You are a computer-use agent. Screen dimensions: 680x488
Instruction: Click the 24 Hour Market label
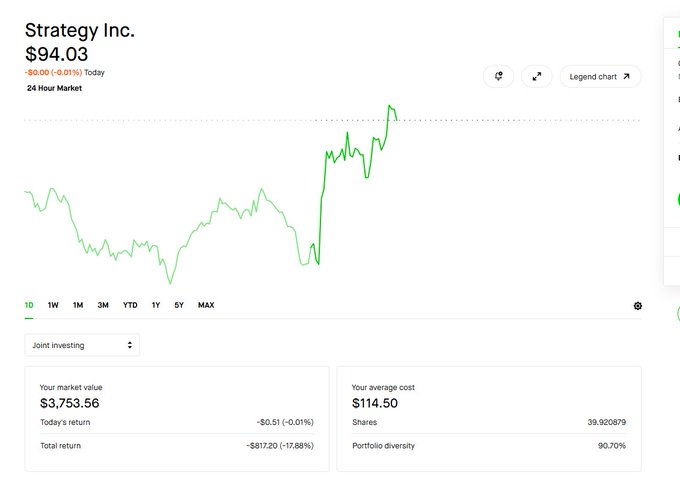(54, 88)
